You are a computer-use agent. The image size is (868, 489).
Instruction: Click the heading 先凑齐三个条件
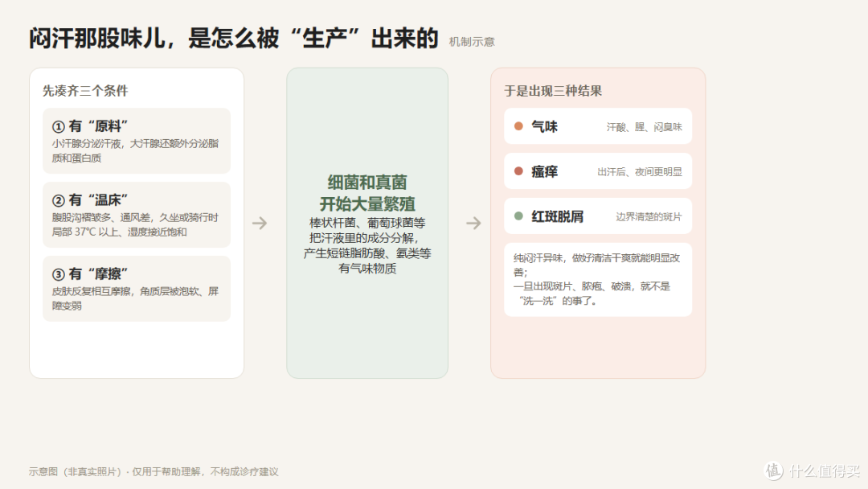click(x=85, y=91)
